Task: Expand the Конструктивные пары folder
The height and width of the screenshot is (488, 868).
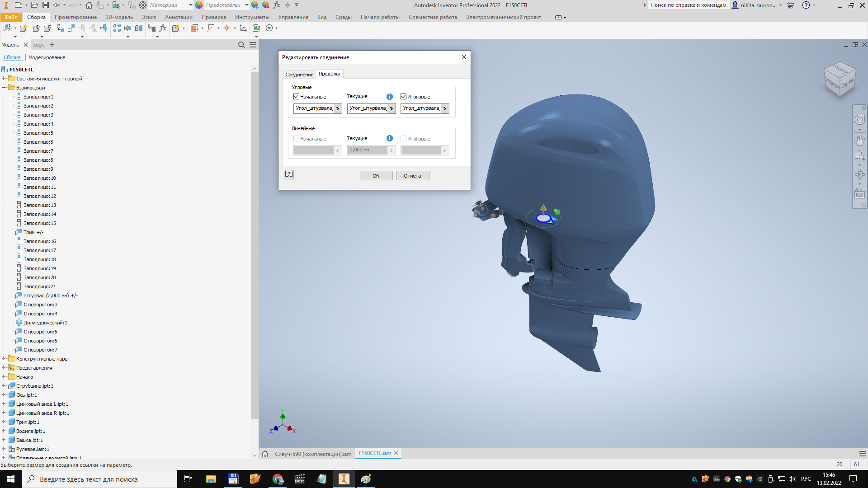Action: pyautogui.click(x=4, y=359)
